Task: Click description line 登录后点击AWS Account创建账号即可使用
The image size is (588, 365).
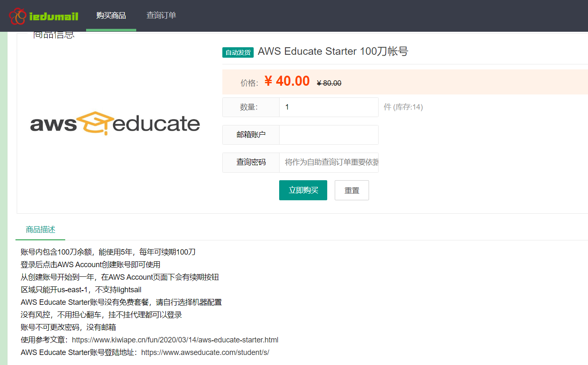Action: pos(90,265)
